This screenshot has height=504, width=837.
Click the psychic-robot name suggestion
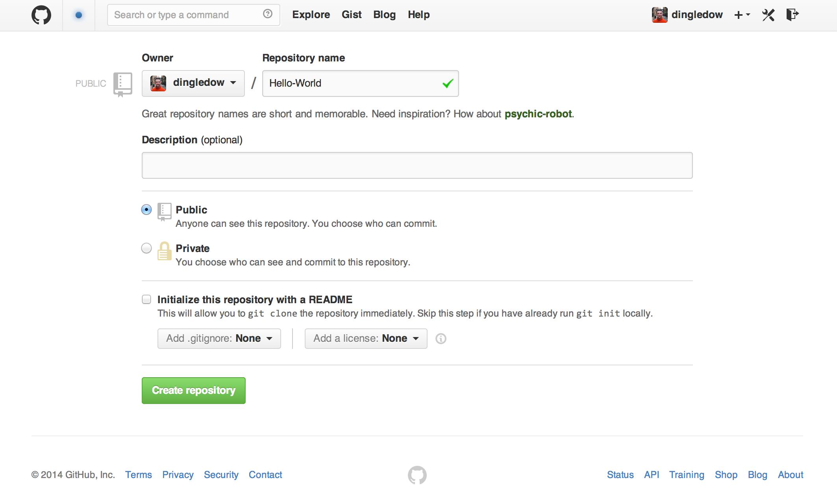pyautogui.click(x=538, y=114)
